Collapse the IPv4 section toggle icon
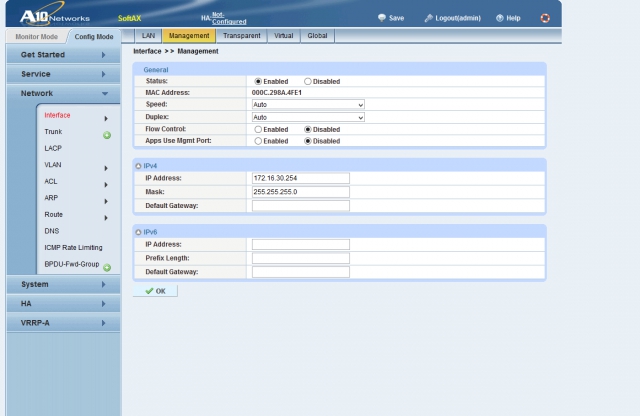 pyautogui.click(x=138, y=166)
